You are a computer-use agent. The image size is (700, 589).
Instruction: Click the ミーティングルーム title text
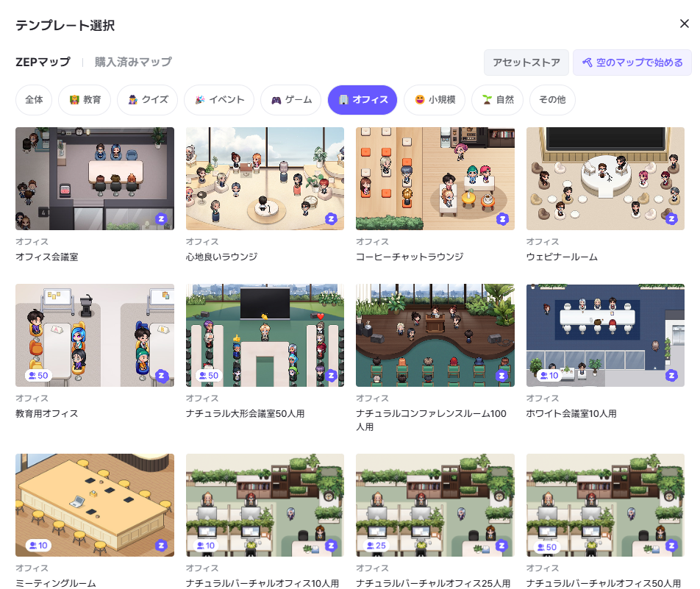click(x=56, y=583)
